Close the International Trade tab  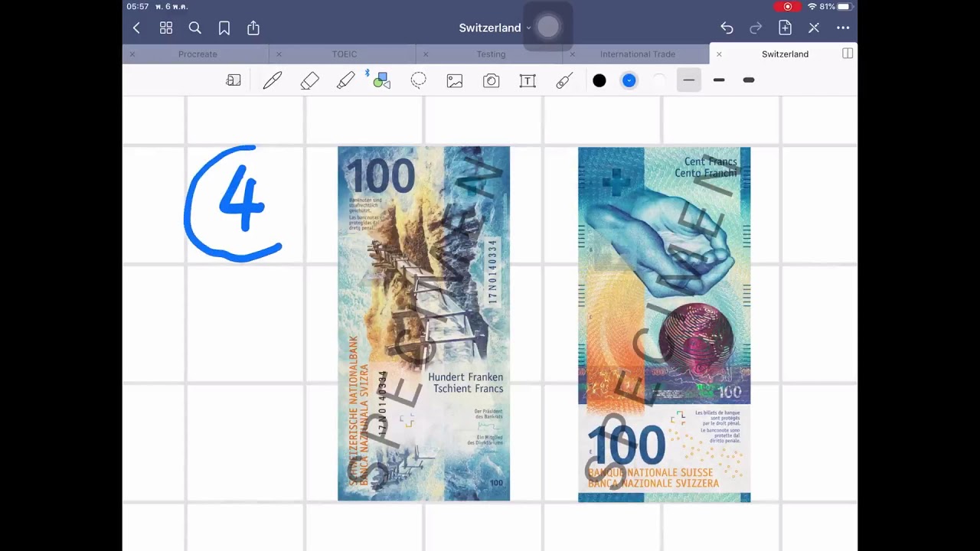click(573, 54)
